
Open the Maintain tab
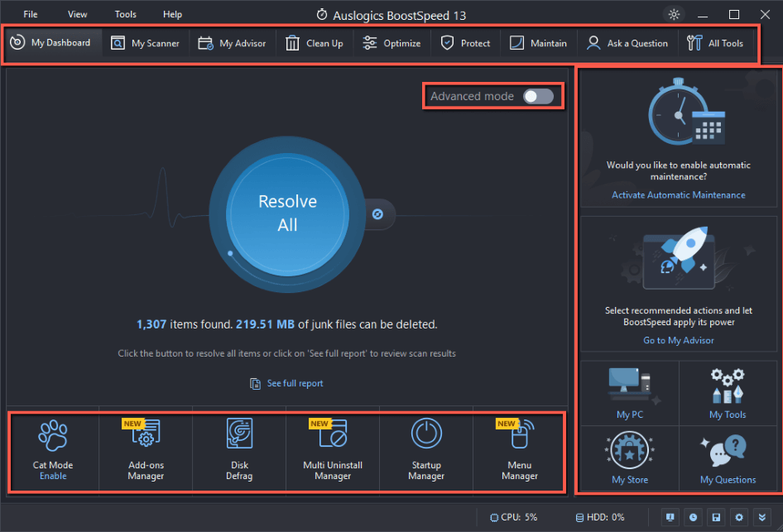point(539,43)
